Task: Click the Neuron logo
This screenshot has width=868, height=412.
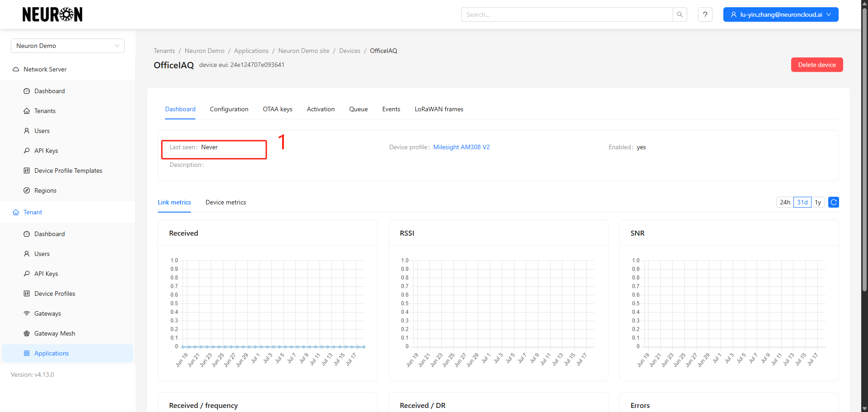Action: coord(52,14)
